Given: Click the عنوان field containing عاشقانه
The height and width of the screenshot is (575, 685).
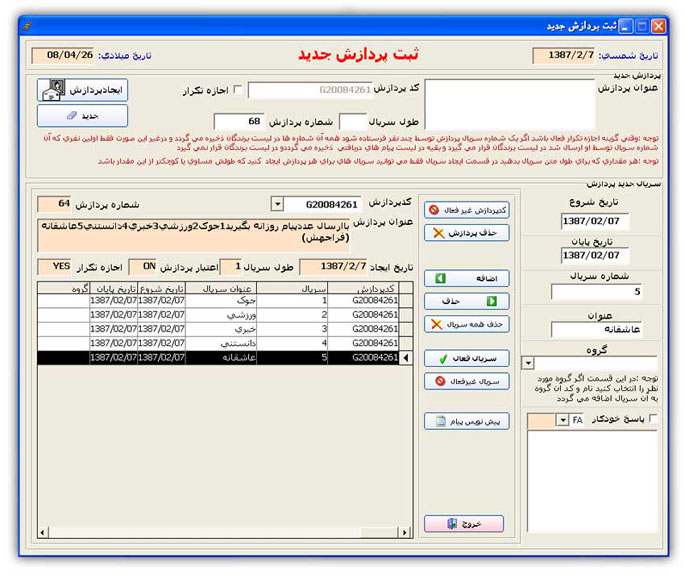Looking at the screenshot, I should (597, 329).
